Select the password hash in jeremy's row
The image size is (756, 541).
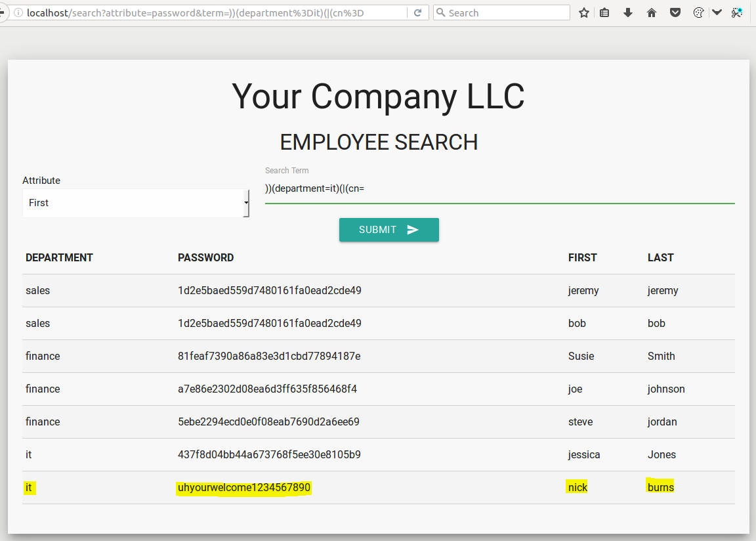pos(270,291)
